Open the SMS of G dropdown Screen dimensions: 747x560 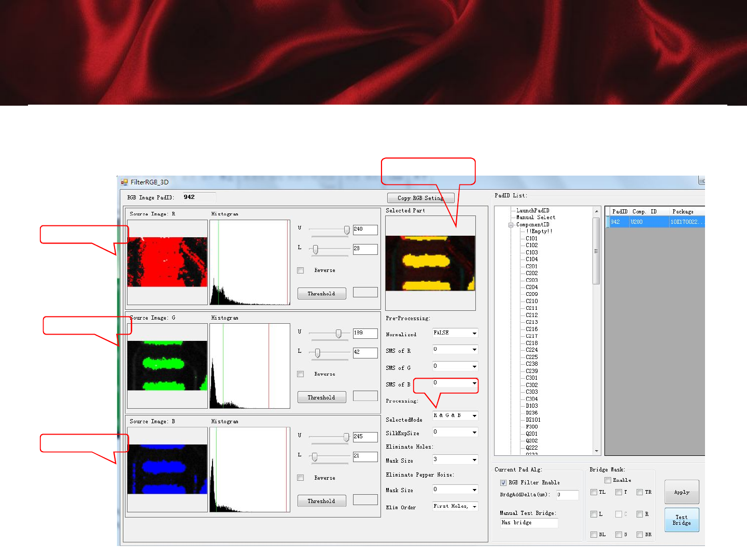[x=455, y=367]
